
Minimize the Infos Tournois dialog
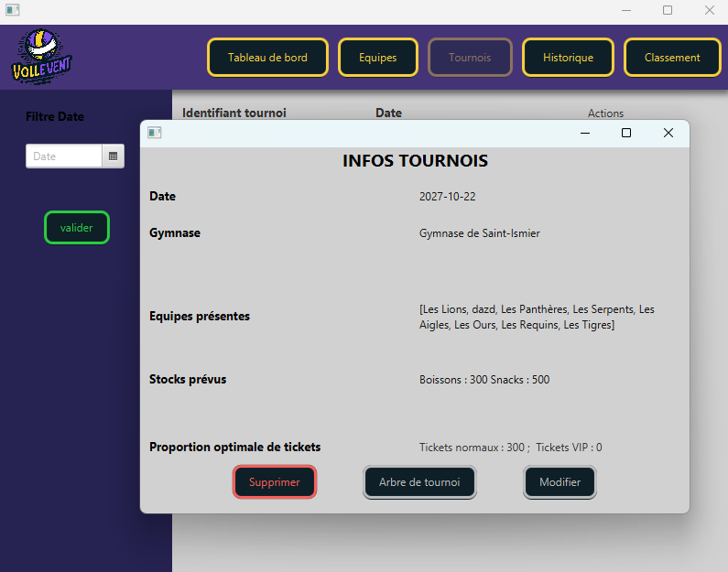tap(585, 133)
